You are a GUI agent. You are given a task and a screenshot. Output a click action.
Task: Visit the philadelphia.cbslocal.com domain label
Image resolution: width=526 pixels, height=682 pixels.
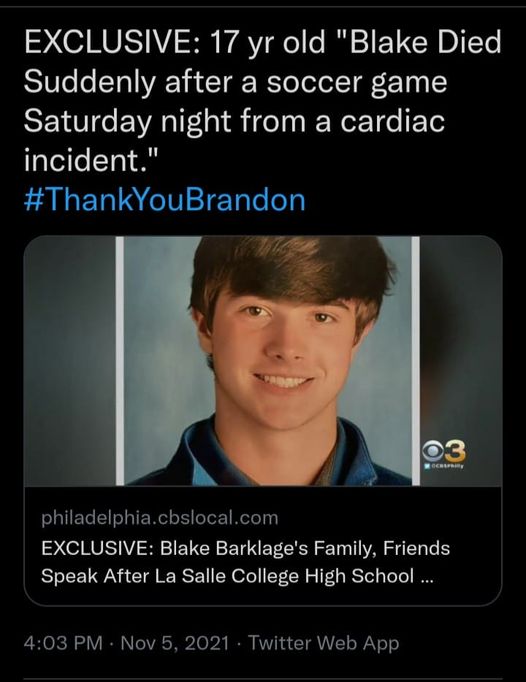160,518
